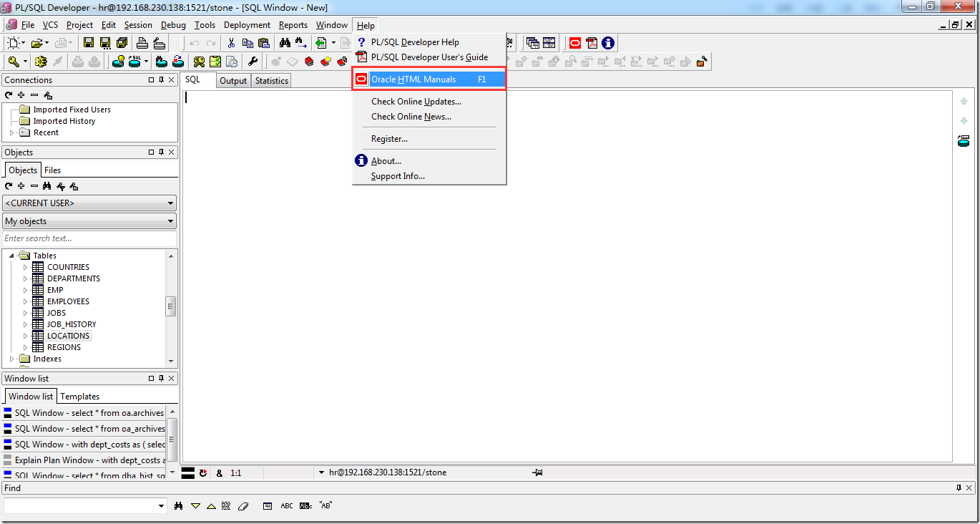
Task: Open the CURRENT USER dropdown
Action: (x=89, y=203)
